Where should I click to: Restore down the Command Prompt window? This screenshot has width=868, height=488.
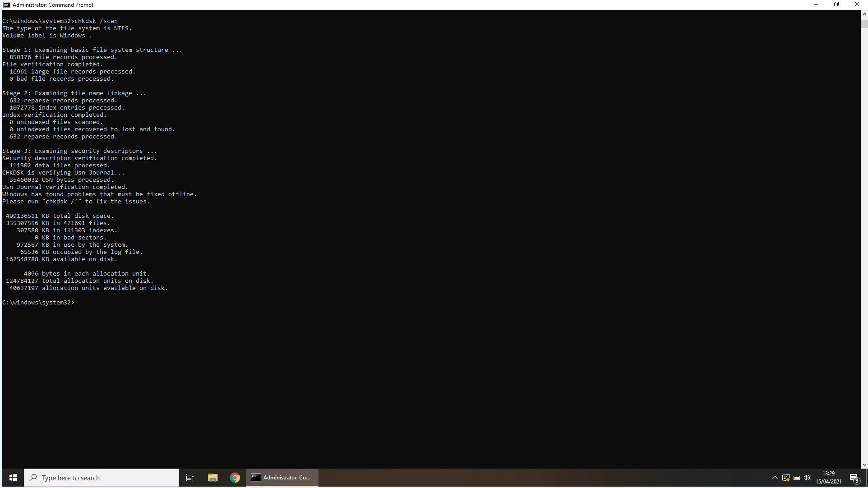tap(836, 5)
